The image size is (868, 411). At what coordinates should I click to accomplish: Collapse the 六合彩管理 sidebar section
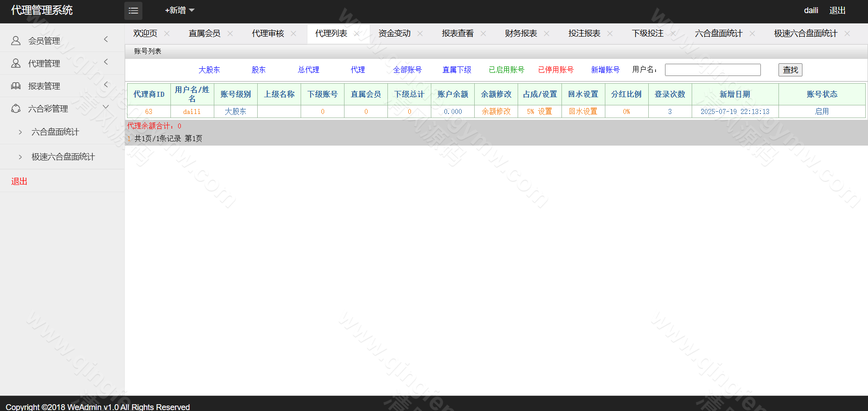coord(106,107)
